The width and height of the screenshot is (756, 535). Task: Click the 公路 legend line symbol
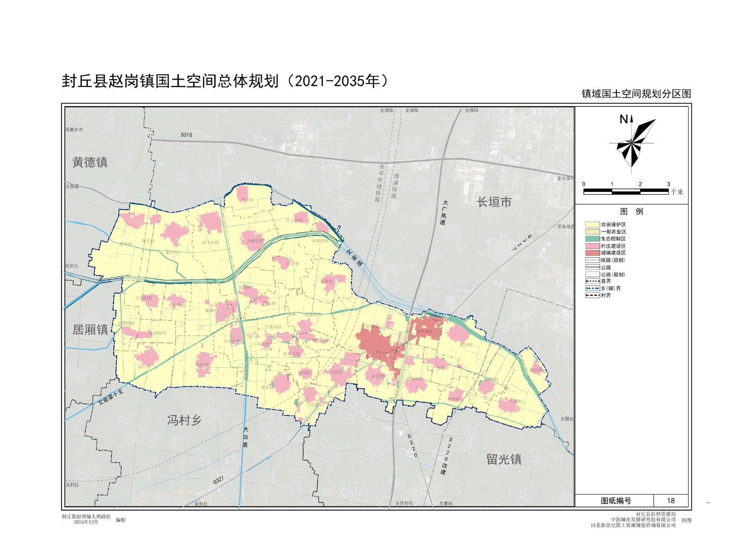point(592,267)
